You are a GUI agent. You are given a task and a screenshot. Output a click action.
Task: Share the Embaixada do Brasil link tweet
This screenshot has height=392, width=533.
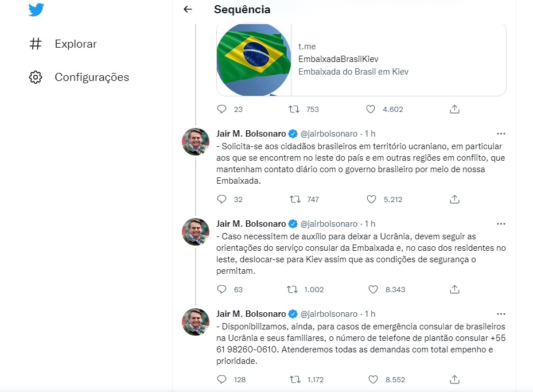pyautogui.click(x=454, y=109)
